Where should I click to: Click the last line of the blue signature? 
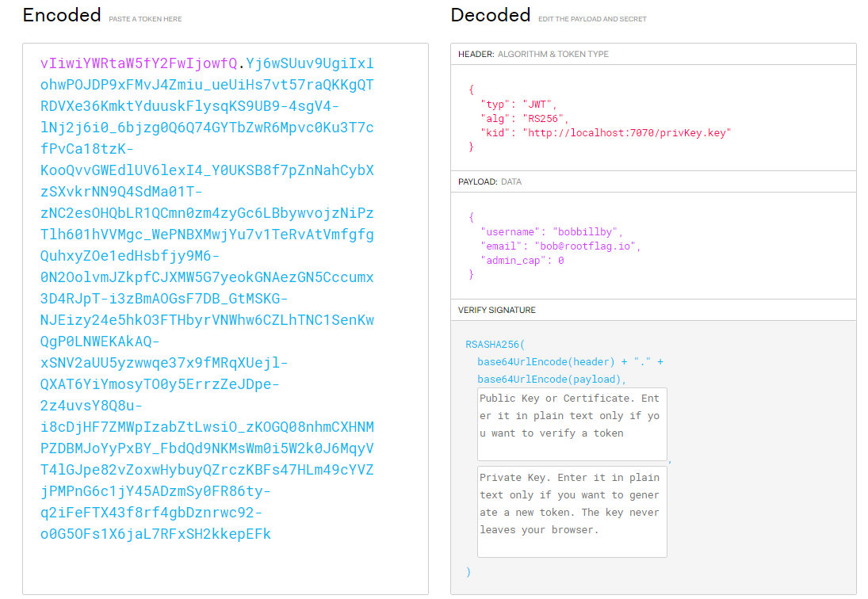tap(155, 534)
